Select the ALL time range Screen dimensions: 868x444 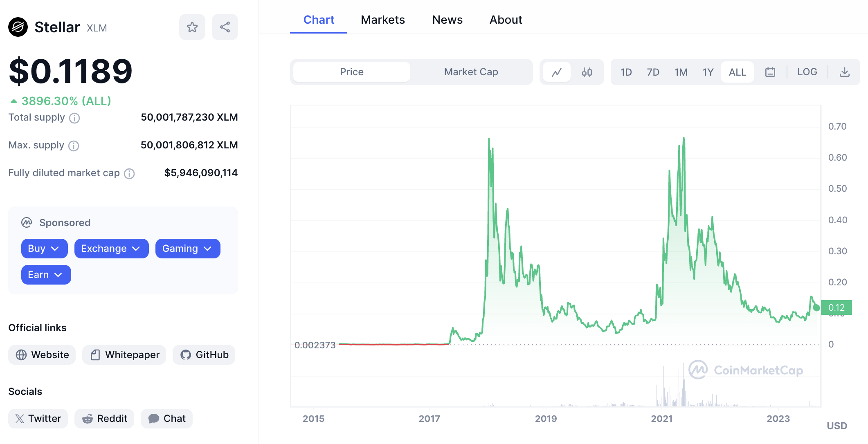pos(738,72)
